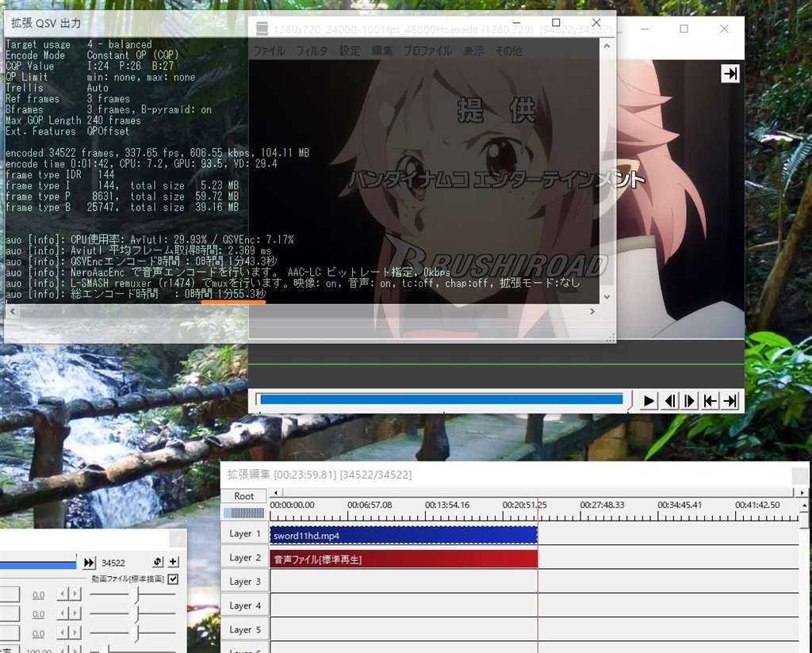Click the timeline ruler at 00:13:54.16
This screenshot has width=812, height=653.
click(447, 505)
